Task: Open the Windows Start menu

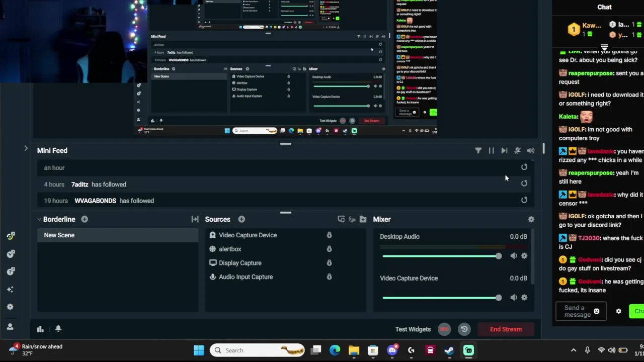Action: tap(199, 350)
